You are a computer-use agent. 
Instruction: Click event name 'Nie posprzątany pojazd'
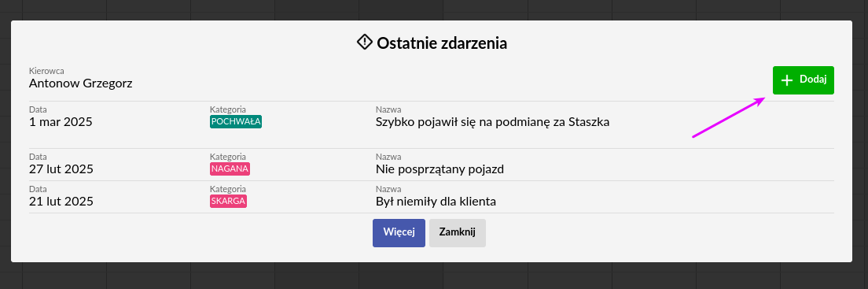tap(440, 169)
